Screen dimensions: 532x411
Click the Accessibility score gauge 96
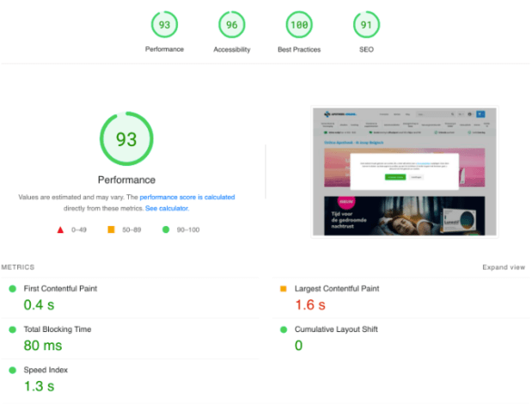pos(231,26)
